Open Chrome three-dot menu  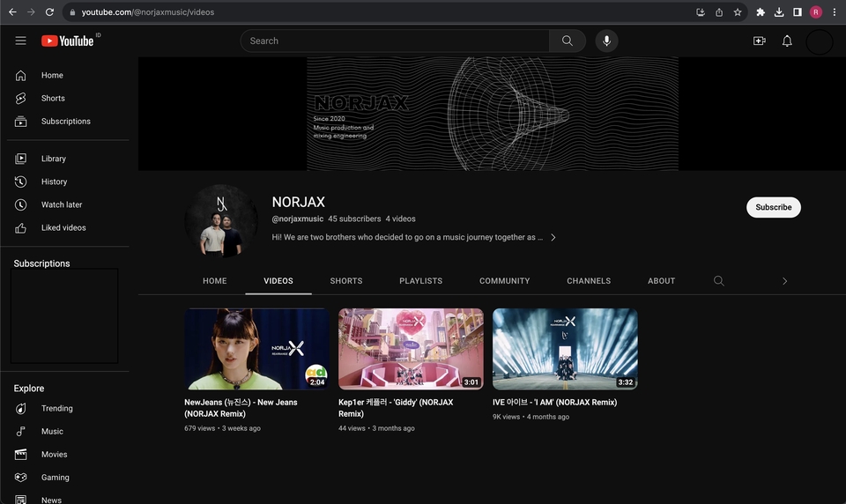pyautogui.click(x=835, y=11)
